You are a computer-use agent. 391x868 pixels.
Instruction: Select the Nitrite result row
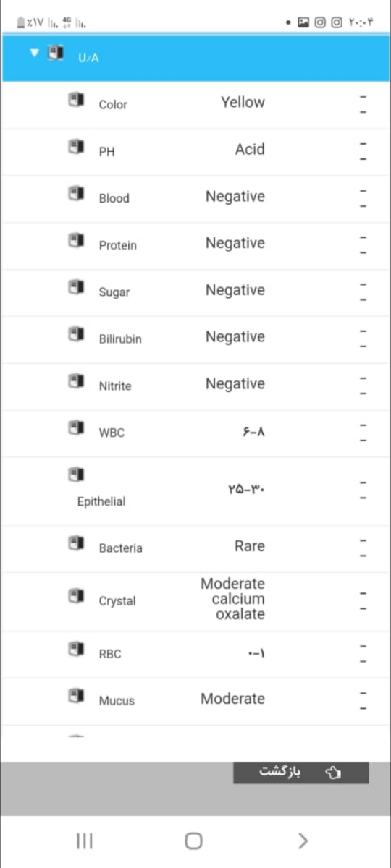[x=195, y=386]
